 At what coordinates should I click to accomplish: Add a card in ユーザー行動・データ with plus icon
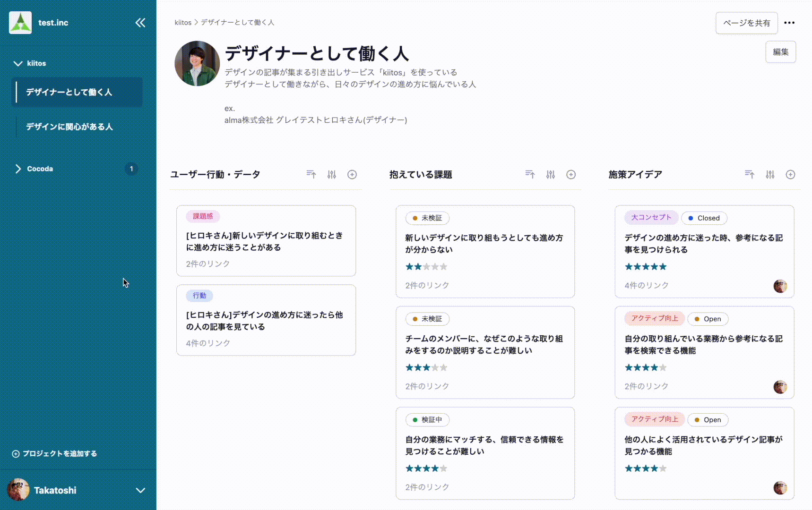(352, 174)
